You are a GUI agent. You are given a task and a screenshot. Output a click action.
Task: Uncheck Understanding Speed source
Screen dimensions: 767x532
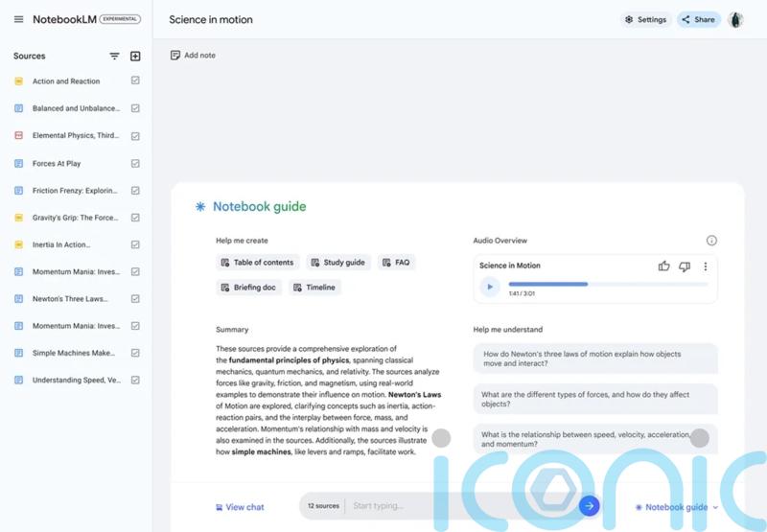tap(135, 380)
